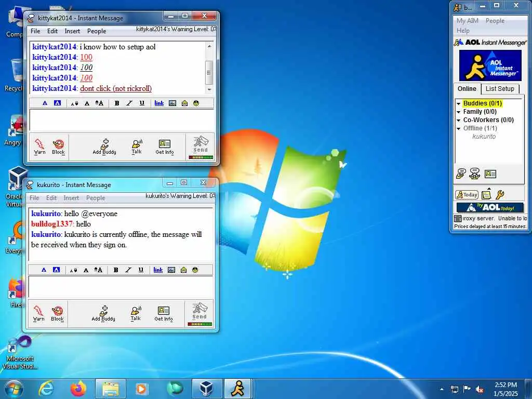Click kittykat2014 chat scrollbar down arrow
This screenshot has width=532, height=399.
point(209,89)
